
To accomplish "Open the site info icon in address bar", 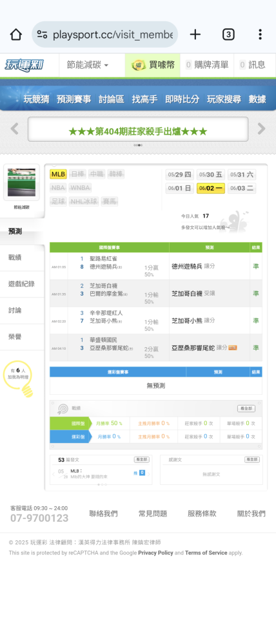I will [42, 35].
